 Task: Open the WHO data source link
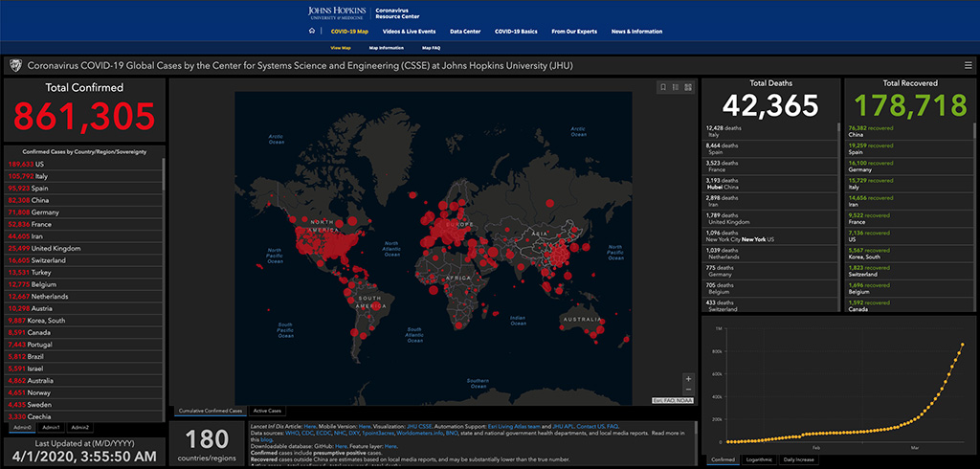tap(291, 433)
